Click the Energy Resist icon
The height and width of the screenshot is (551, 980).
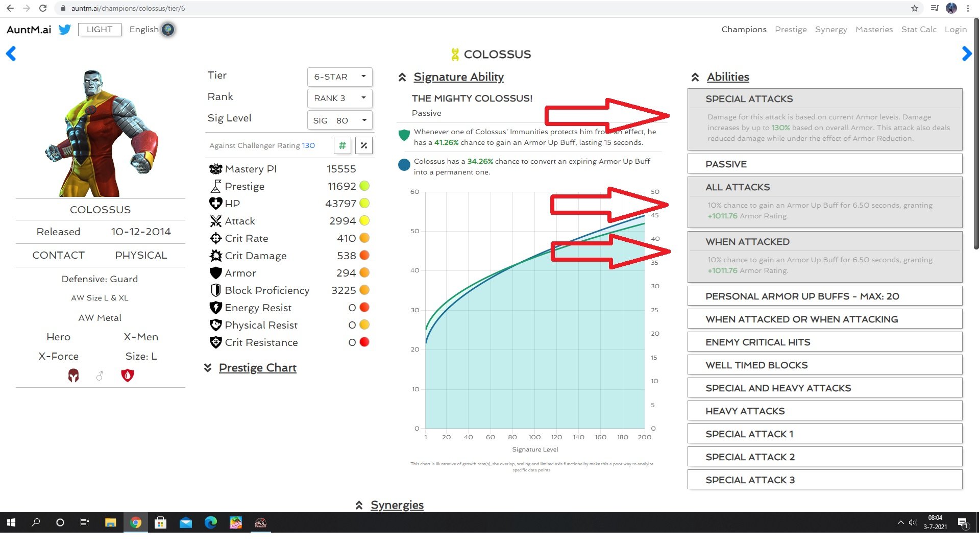pos(216,308)
